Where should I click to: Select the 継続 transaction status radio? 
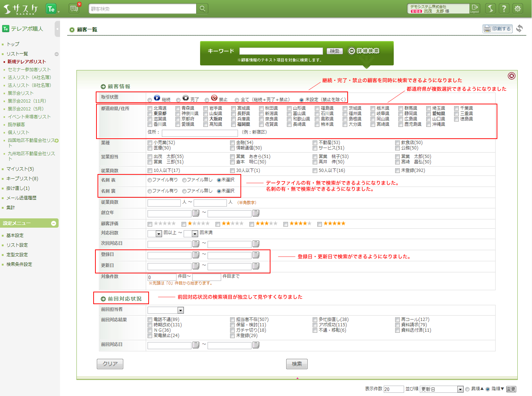(150, 100)
